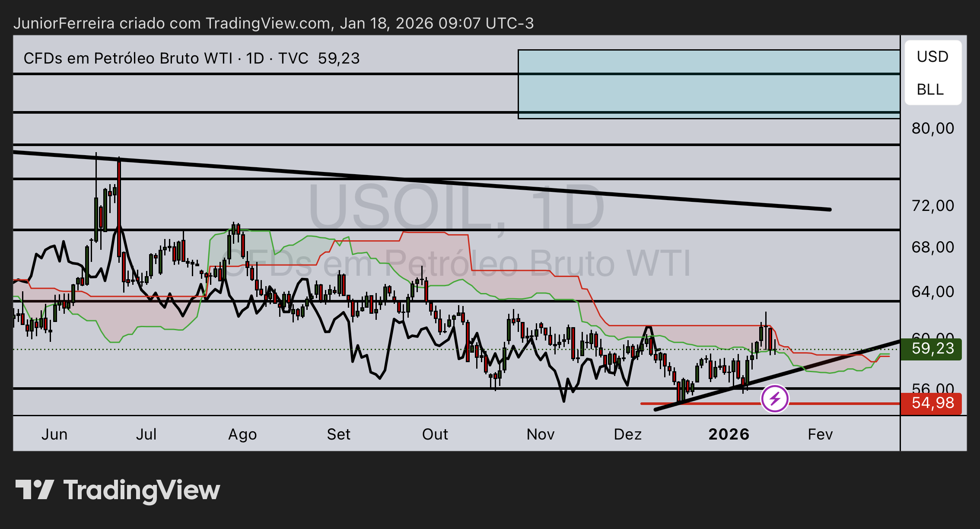Screen dimensions: 980x529
Task: Click the green 59,23 current price label
Action: click(931, 349)
